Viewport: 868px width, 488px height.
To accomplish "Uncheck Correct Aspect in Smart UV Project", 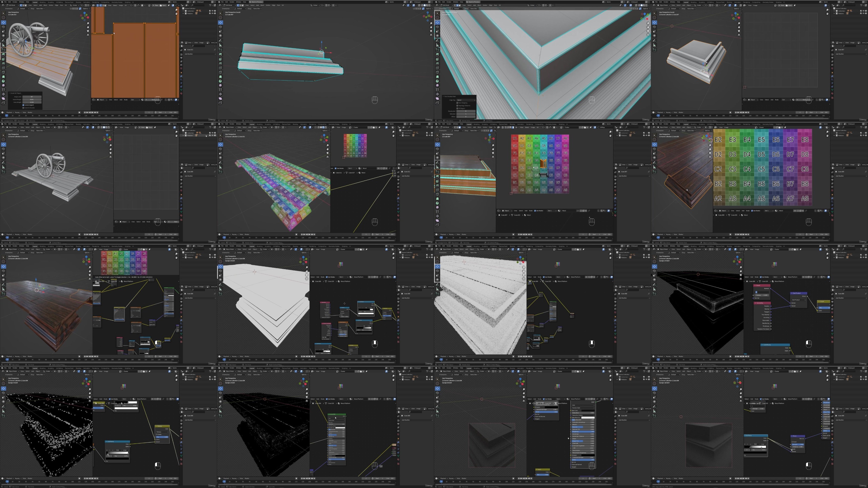I will click(x=23, y=105).
